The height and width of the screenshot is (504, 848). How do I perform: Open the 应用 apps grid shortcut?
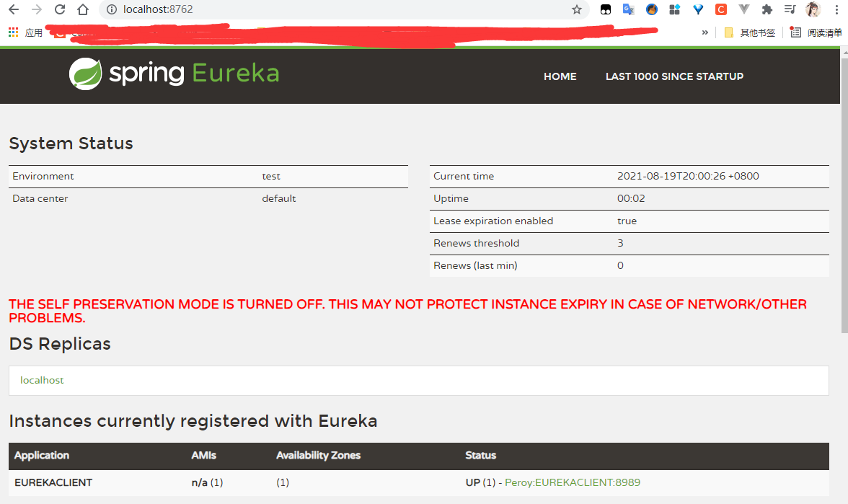(x=25, y=32)
